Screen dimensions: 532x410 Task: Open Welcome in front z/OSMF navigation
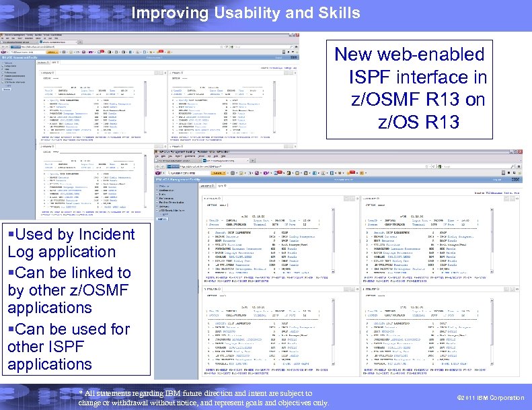pyautogui.click(x=164, y=186)
